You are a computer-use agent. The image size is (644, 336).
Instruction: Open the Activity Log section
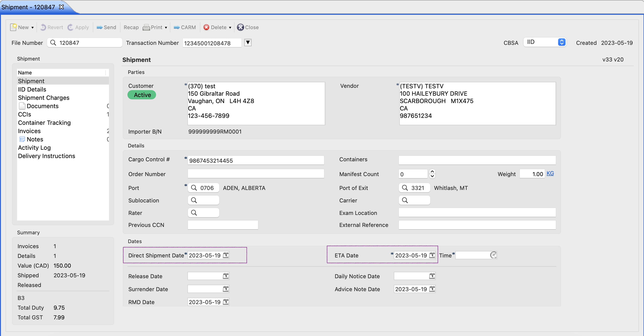[x=63, y=147]
